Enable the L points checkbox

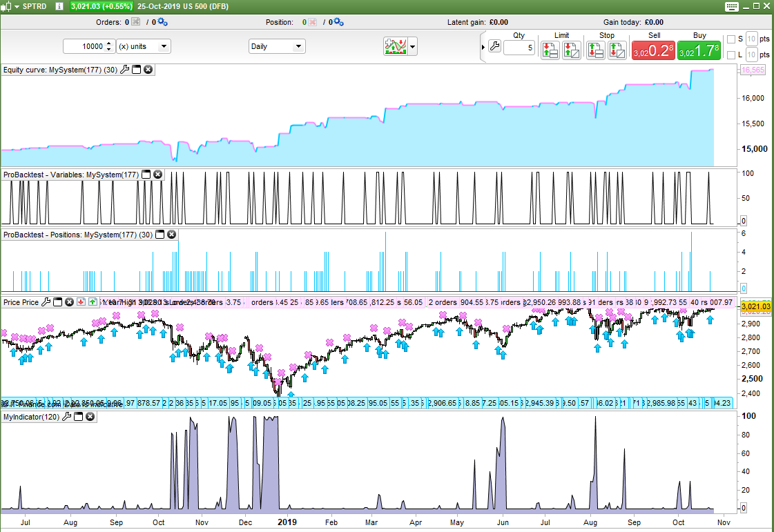pyautogui.click(x=731, y=55)
